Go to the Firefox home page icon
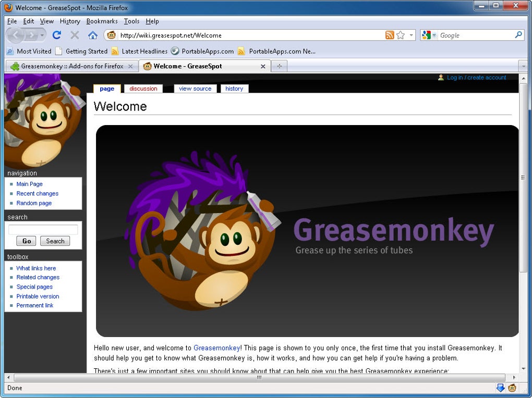532x398 pixels. (x=93, y=35)
